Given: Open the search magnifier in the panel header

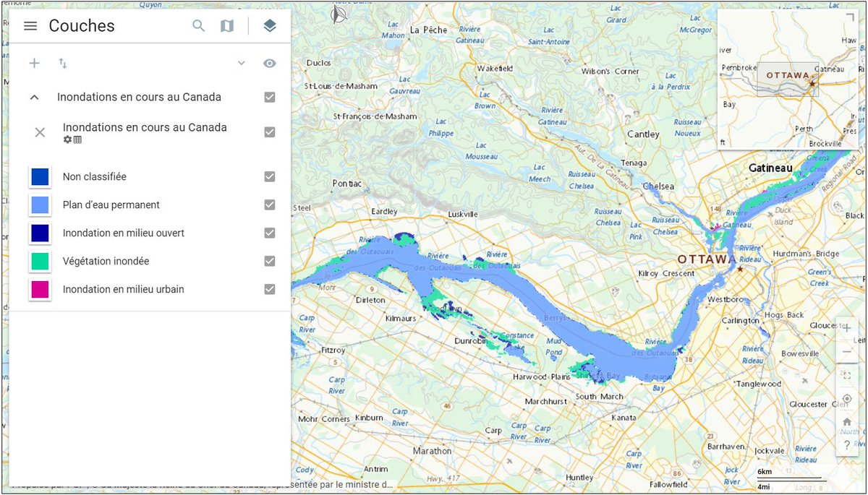Looking at the screenshot, I should [198, 26].
